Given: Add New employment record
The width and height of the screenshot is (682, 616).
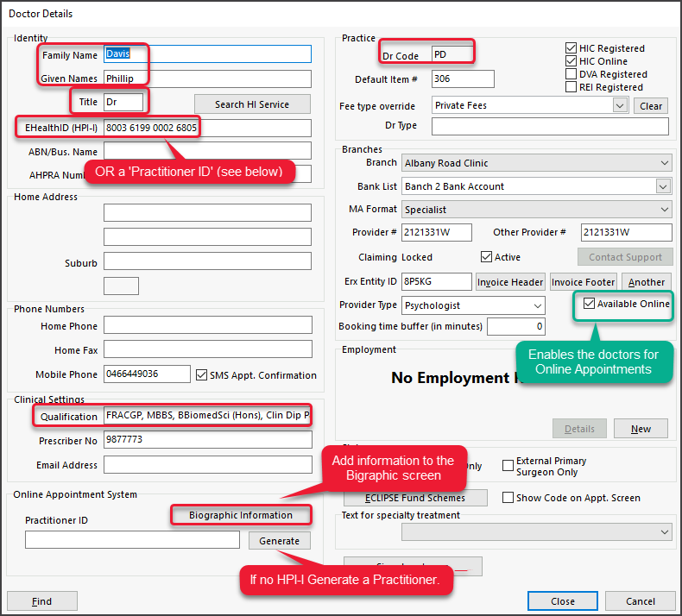Looking at the screenshot, I should pos(641,429).
